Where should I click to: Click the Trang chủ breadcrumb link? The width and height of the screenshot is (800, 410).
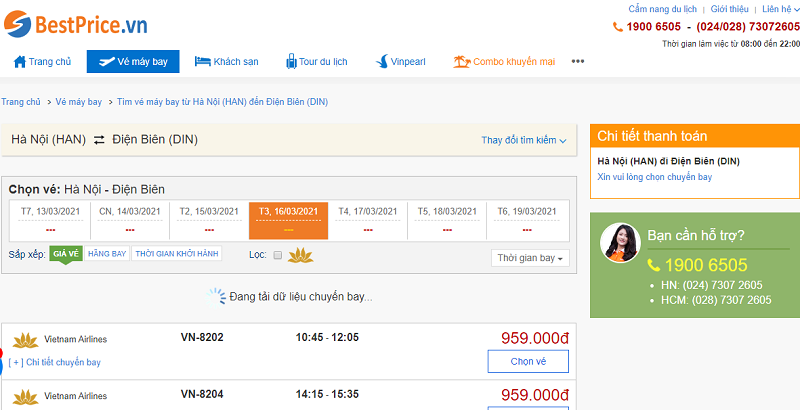coord(20,102)
